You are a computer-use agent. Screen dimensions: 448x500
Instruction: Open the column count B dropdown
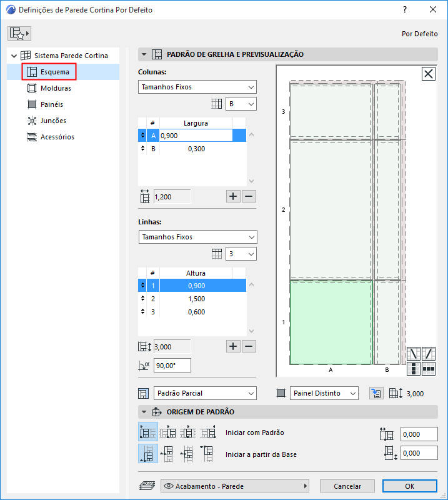click(x=241, y=104)
